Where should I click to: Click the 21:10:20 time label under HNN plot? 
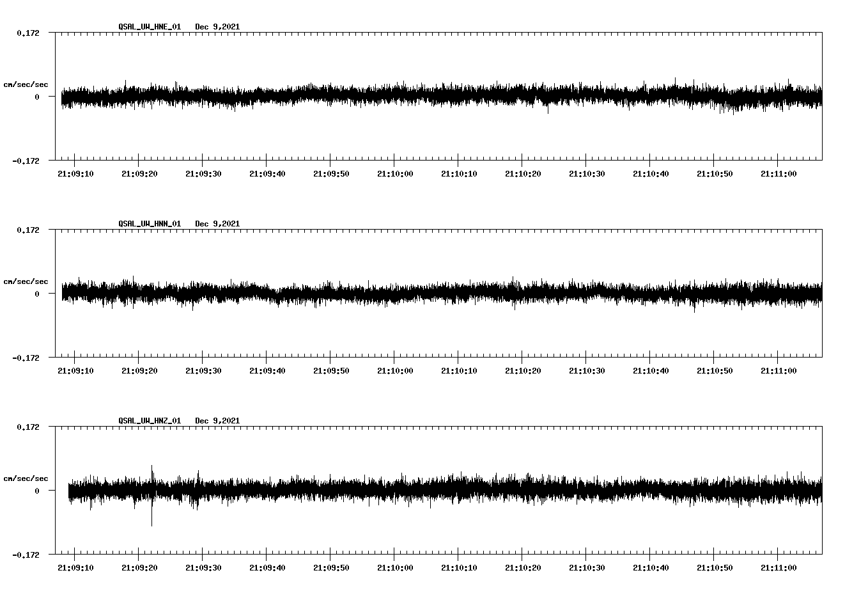point(523,371)
